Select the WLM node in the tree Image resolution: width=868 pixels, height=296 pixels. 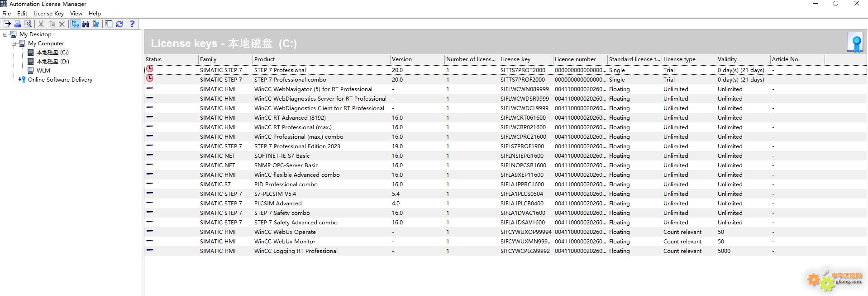[43, 71]
